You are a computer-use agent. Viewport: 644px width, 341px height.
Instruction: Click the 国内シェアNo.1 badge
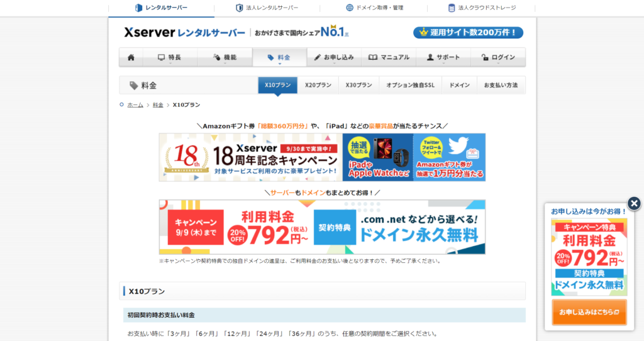coord(301,31)
